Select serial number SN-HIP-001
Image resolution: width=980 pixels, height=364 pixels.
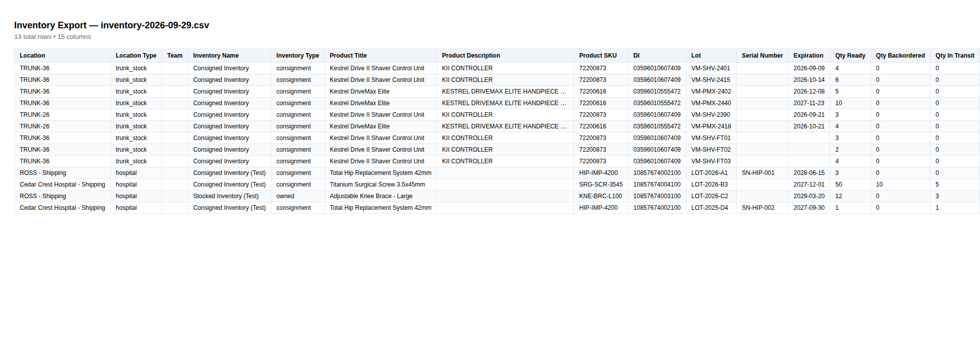click(x=762, y=173)
